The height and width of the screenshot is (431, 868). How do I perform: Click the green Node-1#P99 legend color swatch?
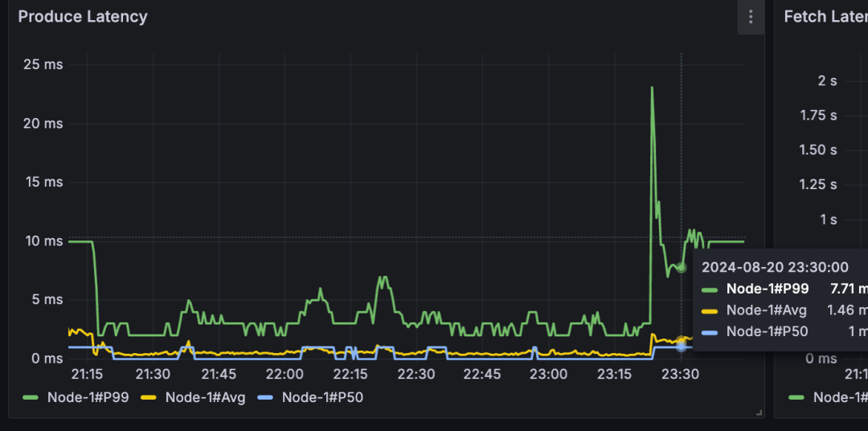pos(31,398)
